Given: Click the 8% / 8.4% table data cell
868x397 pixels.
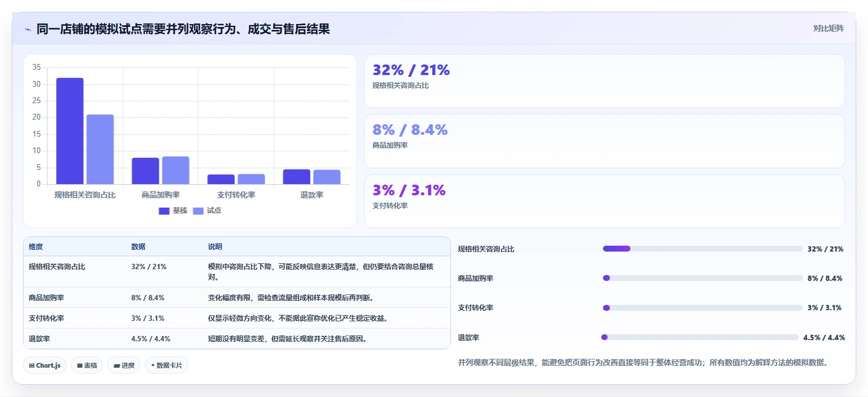Looking at the screenshot, I should 148,298.
